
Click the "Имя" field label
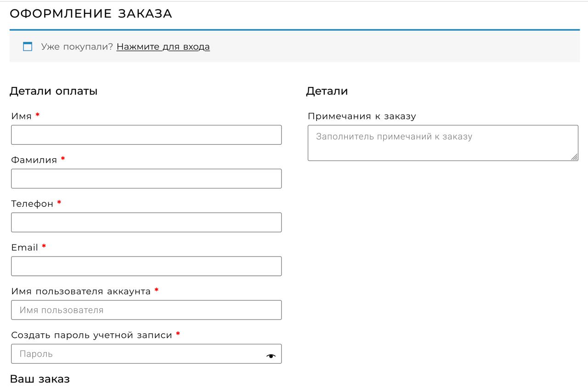22,116
